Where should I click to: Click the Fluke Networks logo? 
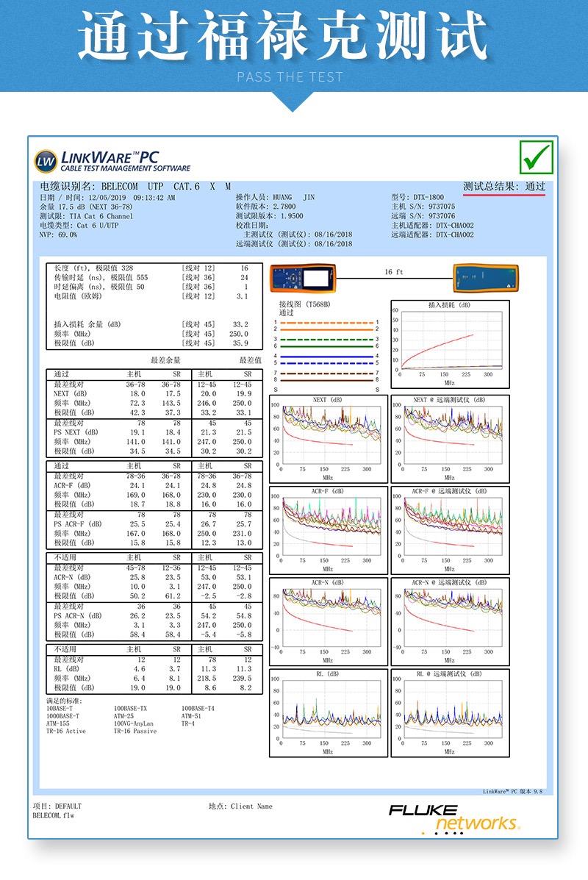tap(454, 818)
